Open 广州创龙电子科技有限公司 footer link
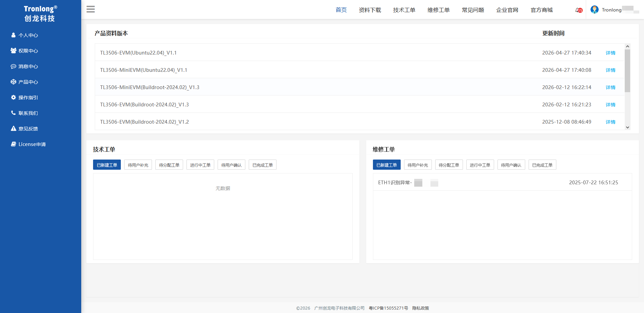The image size is (644, 313). click(339, 308)
